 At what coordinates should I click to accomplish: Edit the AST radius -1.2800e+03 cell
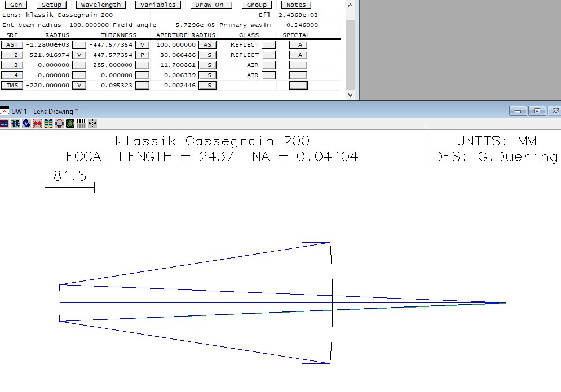47,44
